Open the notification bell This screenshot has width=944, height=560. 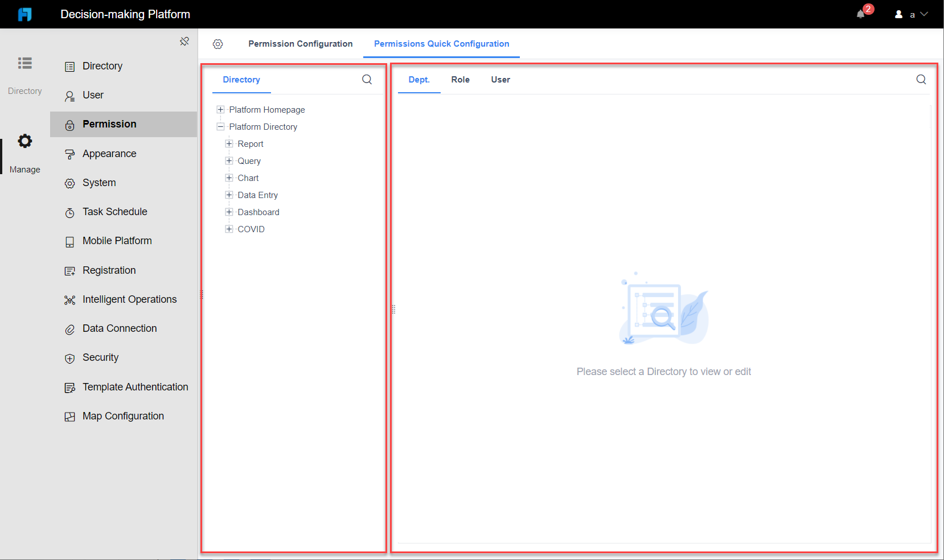point(860,14)
